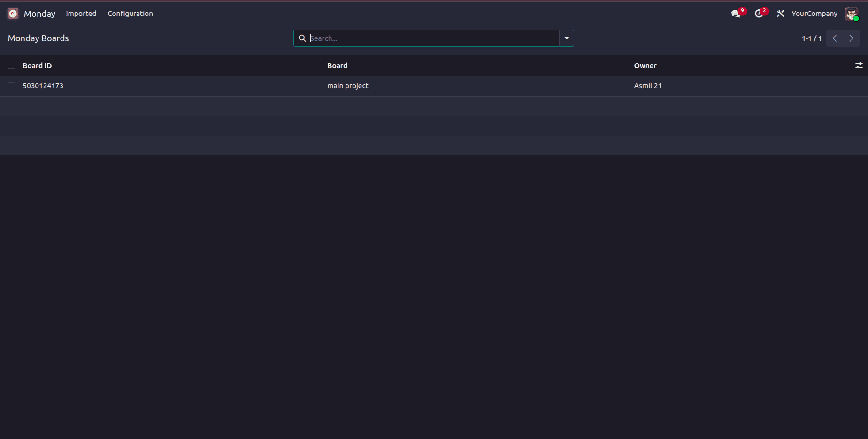Open the YourCompany company switcher

[814, 14]
